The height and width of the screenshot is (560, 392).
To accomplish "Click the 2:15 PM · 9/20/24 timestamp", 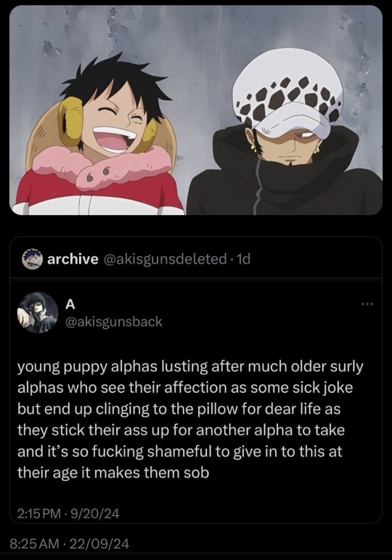I will pos(68,514).
